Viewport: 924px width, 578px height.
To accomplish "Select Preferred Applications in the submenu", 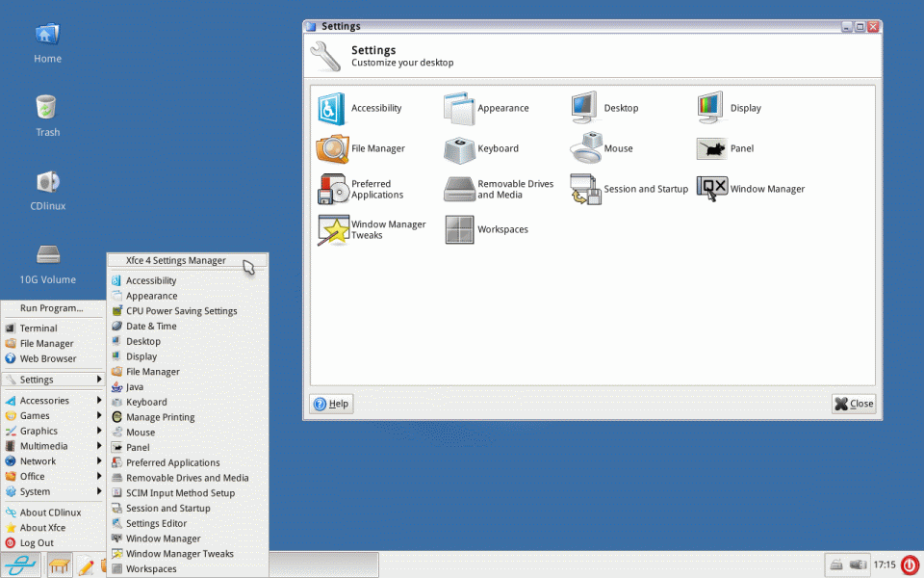I will click(x=188, y=463).
